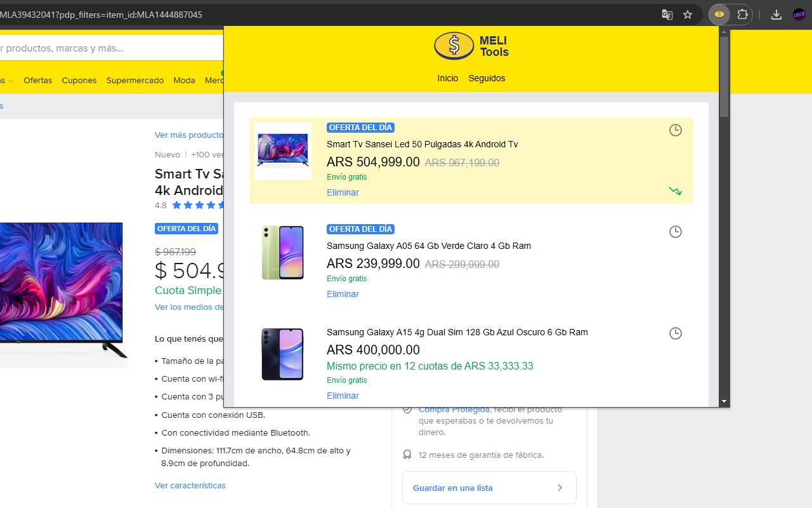Viewport: 812px width, 508px height.
Task: Click OFERTA DEL DÍA badge on the page
Action: point(187,229)
